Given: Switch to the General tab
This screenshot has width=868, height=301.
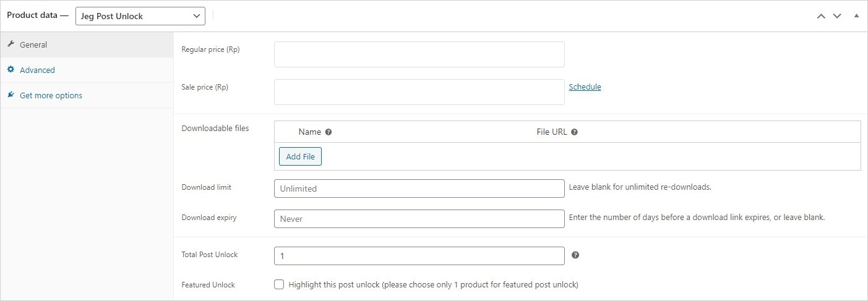Looking at the screenshot, I should [x=33, y=45].
